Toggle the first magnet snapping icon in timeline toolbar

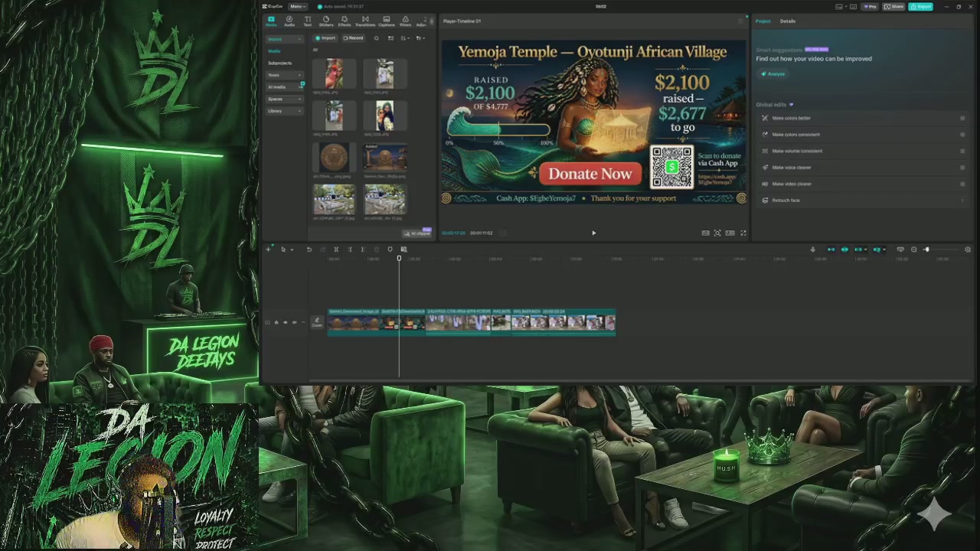[x=831, y=249]
